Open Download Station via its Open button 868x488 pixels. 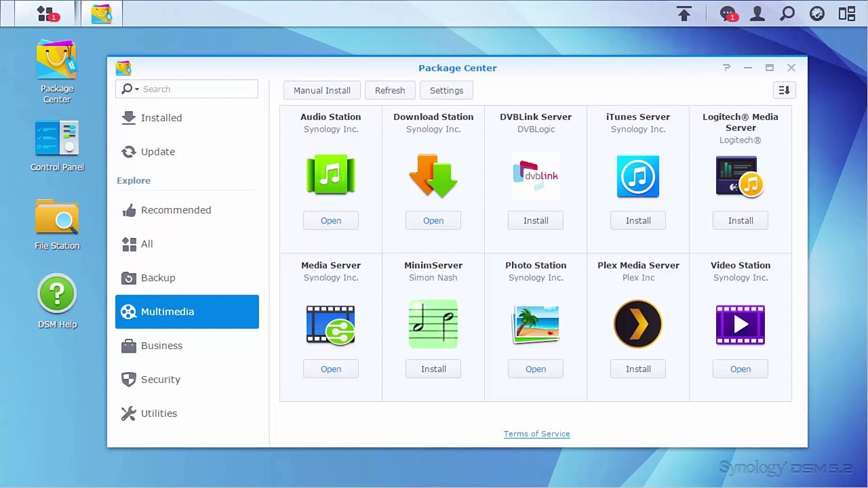[433, 220]
